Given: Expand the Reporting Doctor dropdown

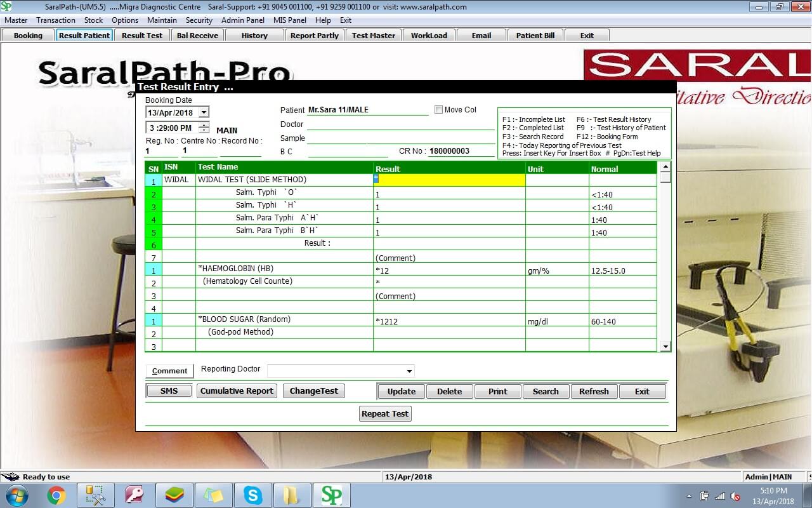Looking at the screenshot, I should pos(410,371).
